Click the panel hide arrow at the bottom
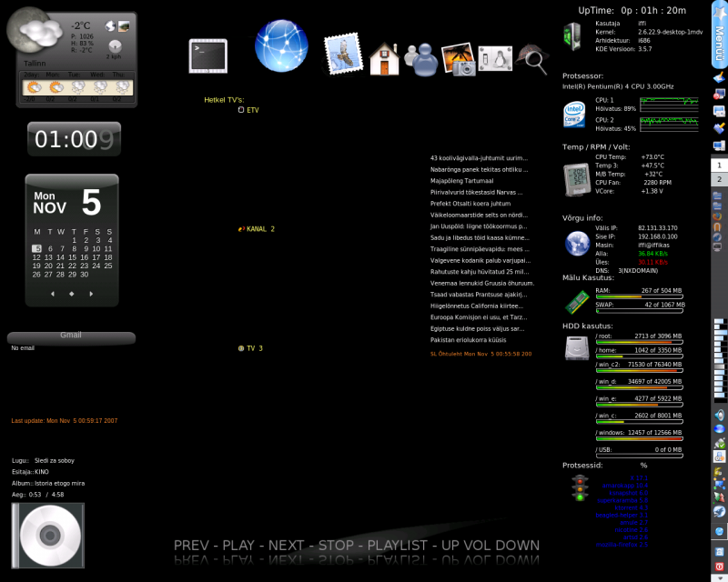 719,577
